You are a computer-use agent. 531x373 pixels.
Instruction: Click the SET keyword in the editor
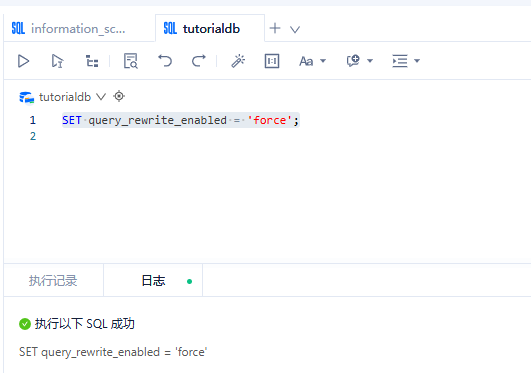coord(72,120)
